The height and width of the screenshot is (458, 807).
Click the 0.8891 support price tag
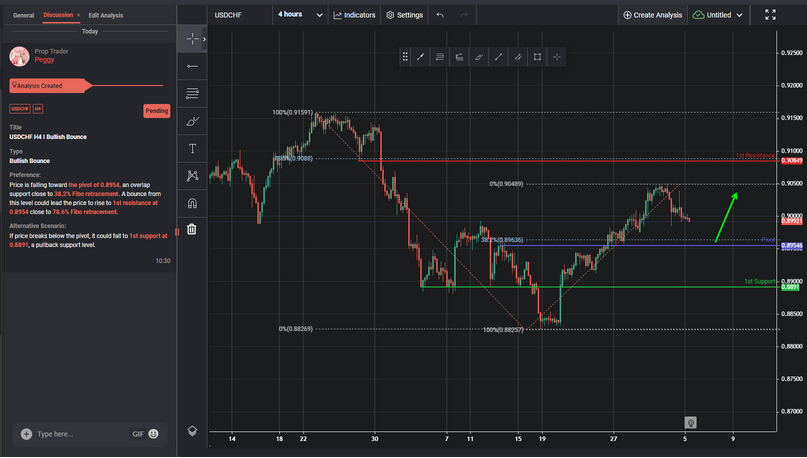point(791,287)
